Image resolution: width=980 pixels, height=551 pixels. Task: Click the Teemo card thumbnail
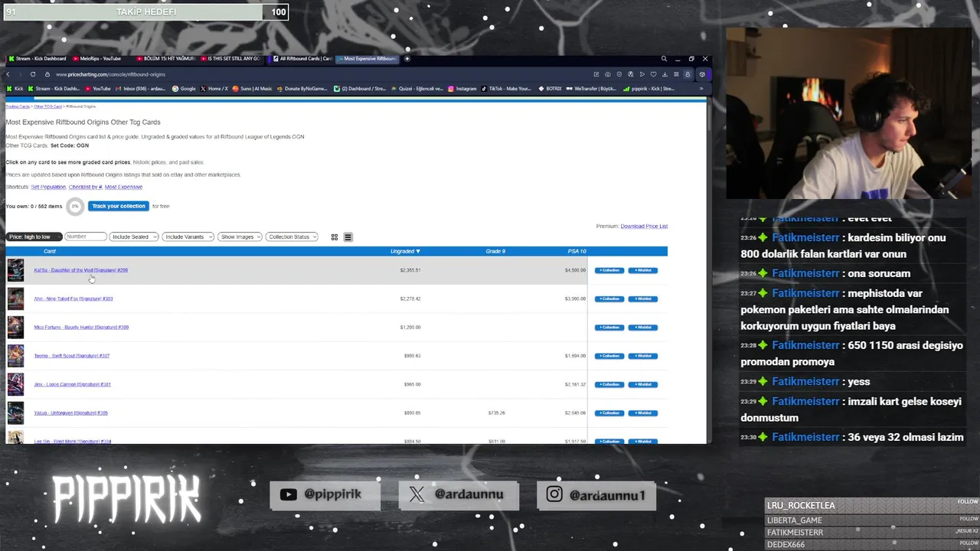(x=15, y=356)
